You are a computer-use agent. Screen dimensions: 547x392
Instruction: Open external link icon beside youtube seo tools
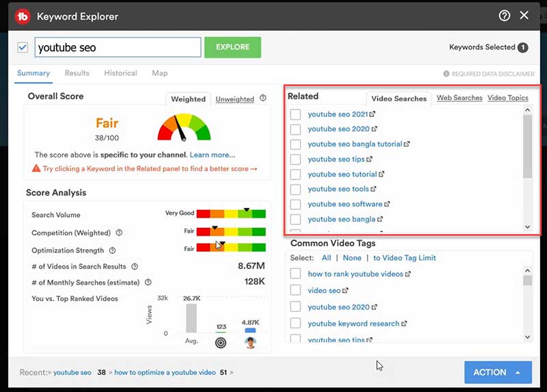coord(373,189)
